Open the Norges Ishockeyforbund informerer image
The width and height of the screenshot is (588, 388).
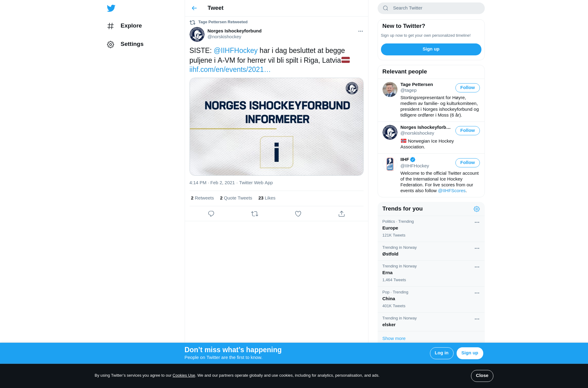click(x=276, y=127)
